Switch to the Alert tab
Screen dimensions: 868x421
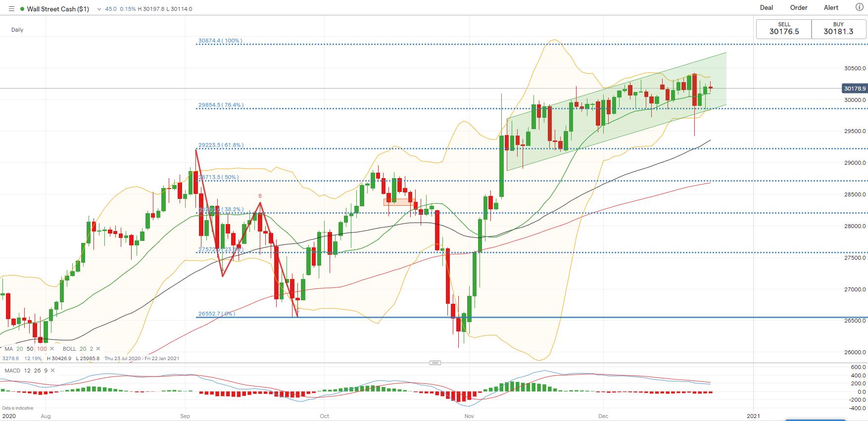(x=831, y=7)
